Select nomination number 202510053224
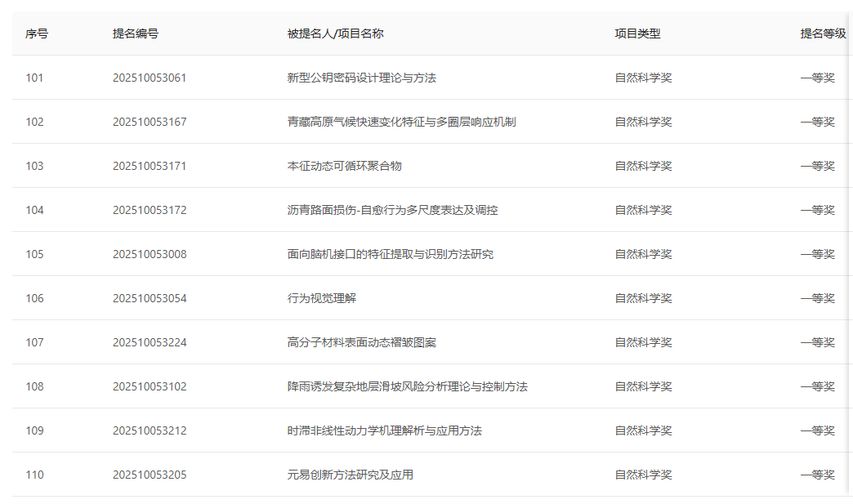This screenshot has height=504, width=853. (x=150, y=342)
